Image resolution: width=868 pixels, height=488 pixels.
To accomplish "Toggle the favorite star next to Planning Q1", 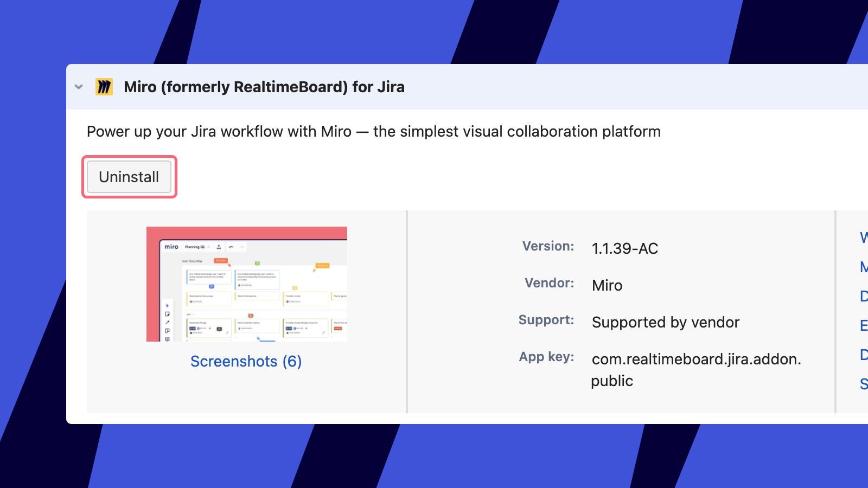I will pyautogui.click(x=208, y=247).
